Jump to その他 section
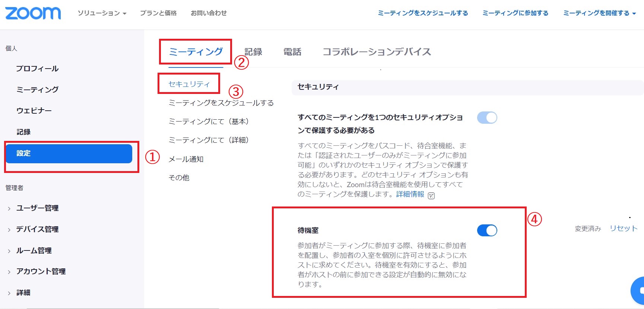Viewport: 644px width, 309px height. point(179,178)
